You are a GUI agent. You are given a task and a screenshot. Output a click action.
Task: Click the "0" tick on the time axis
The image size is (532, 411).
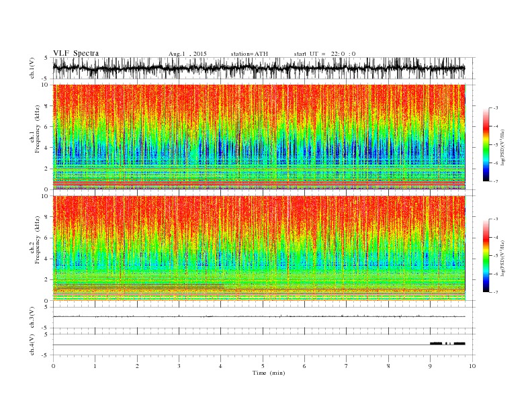coord(53,366)
